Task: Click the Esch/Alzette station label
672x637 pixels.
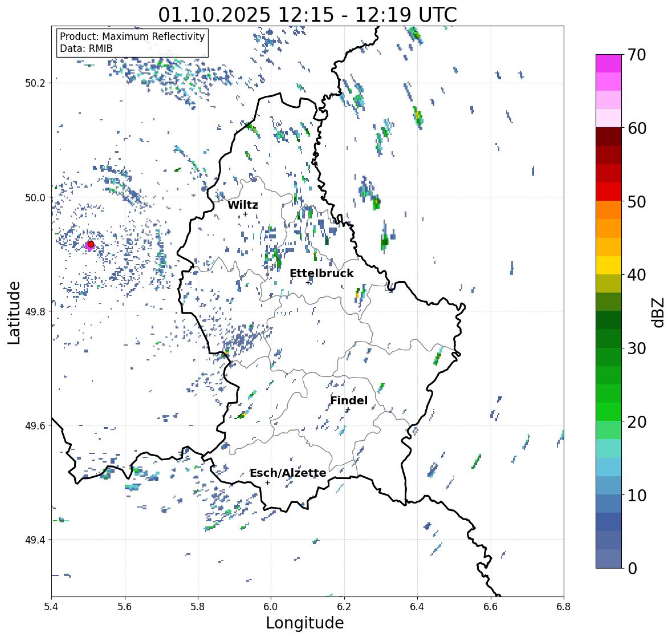Action: pyautogui.click(x=288, y=473)
